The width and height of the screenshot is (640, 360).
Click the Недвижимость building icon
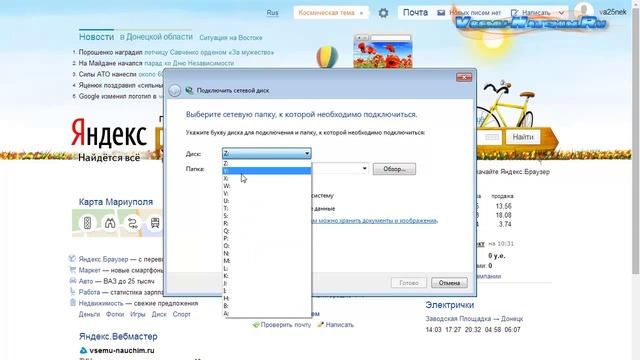(72, 302)
